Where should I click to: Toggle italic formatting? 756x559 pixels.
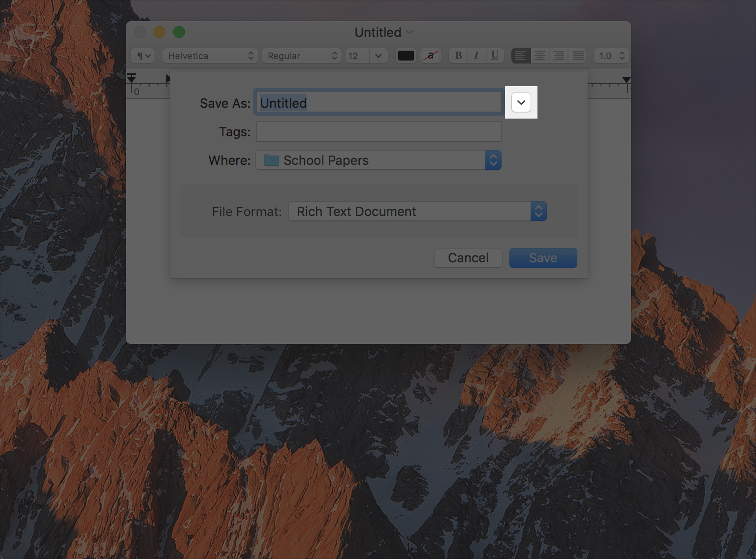476,56
